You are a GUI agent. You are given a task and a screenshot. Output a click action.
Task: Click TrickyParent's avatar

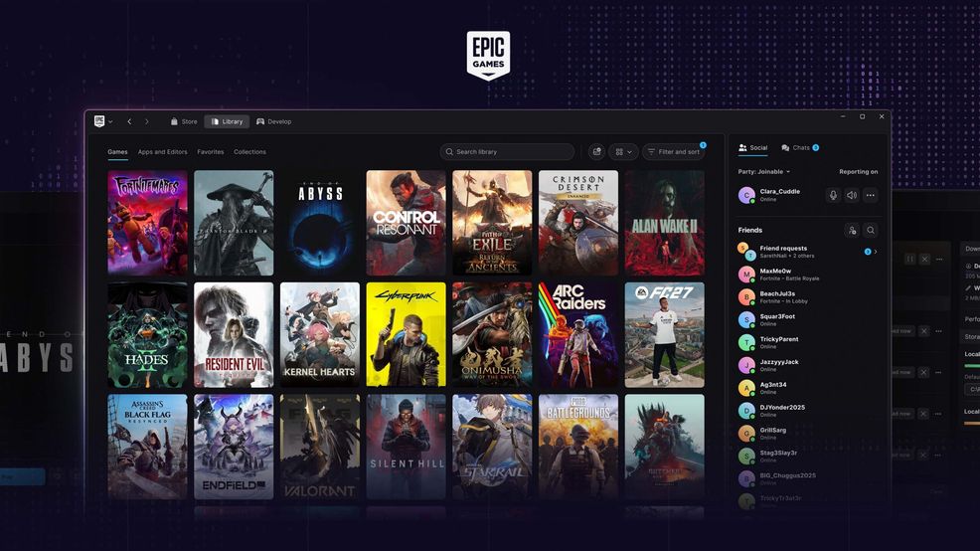pos(746,342)
